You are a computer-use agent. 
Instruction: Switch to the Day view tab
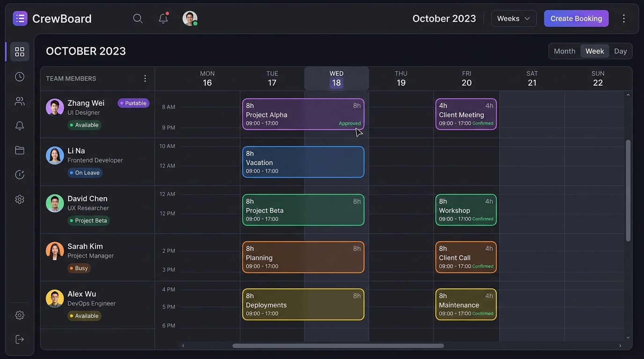(x=620, y=51)
